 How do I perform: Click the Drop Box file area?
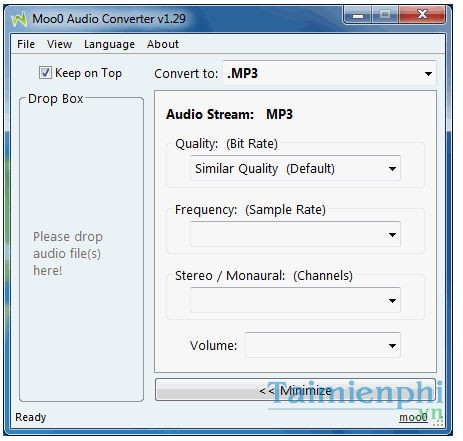pos(82,249)
